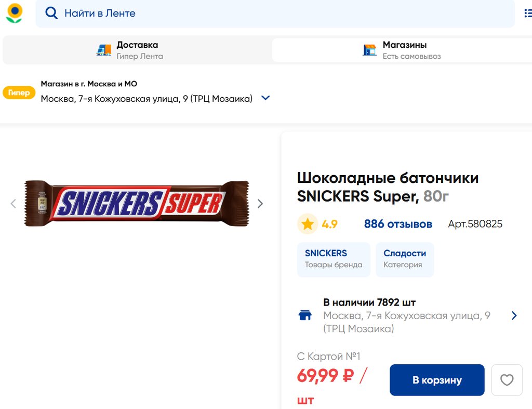Open the 886 отзывов reviews link
This screenshot has height=409, width=532.
(x=398, y=224)
